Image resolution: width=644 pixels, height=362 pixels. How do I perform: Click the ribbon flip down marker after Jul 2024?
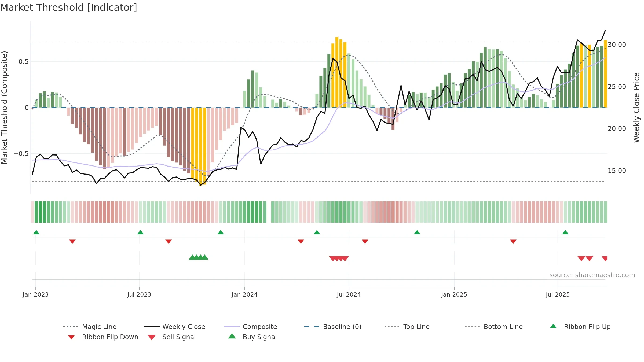[365, 242]
